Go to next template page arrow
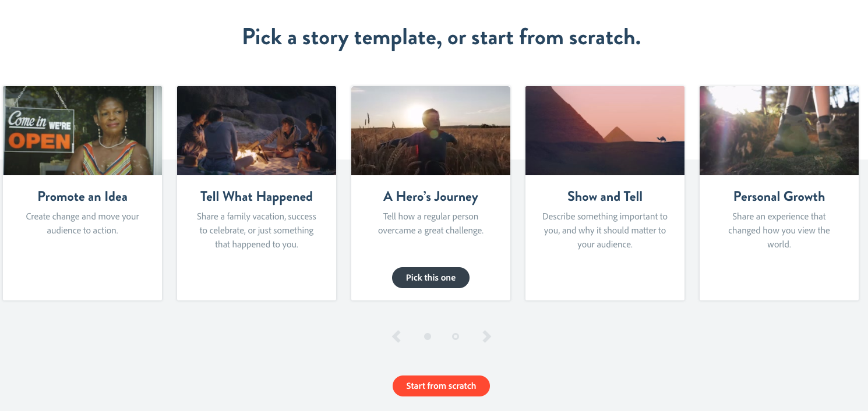 [x=486, y=336]
